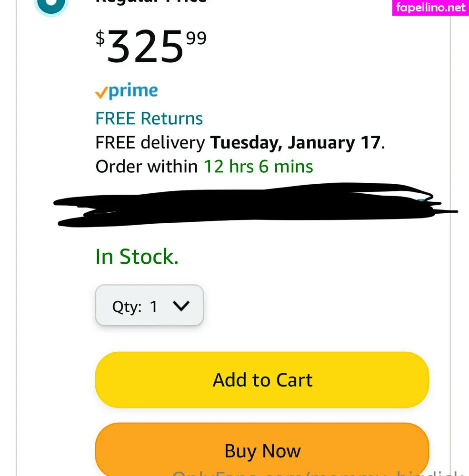Click the superscript 99 cents value
This screenshot has width=469, height=476.
(196, 38)
